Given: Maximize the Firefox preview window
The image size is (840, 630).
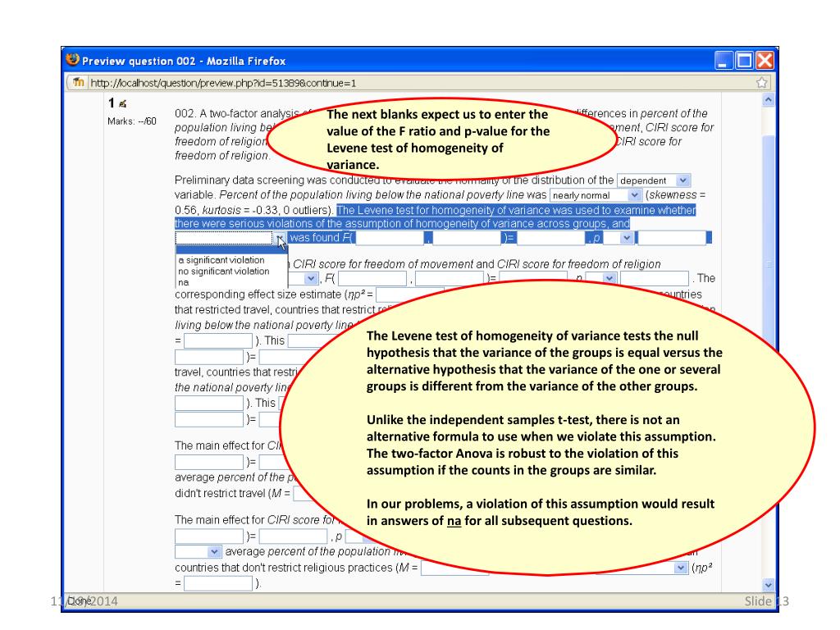Looking at the screenshot, I should [744, 61].
